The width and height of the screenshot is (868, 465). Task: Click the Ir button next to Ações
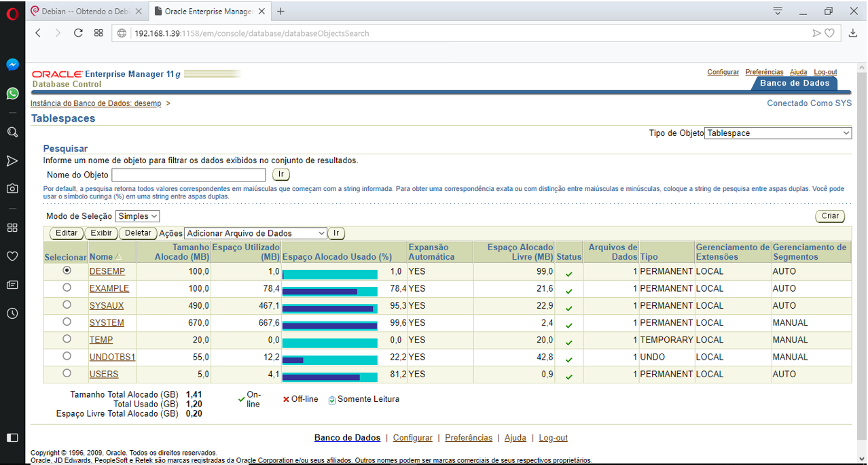(x=336, y=233)
